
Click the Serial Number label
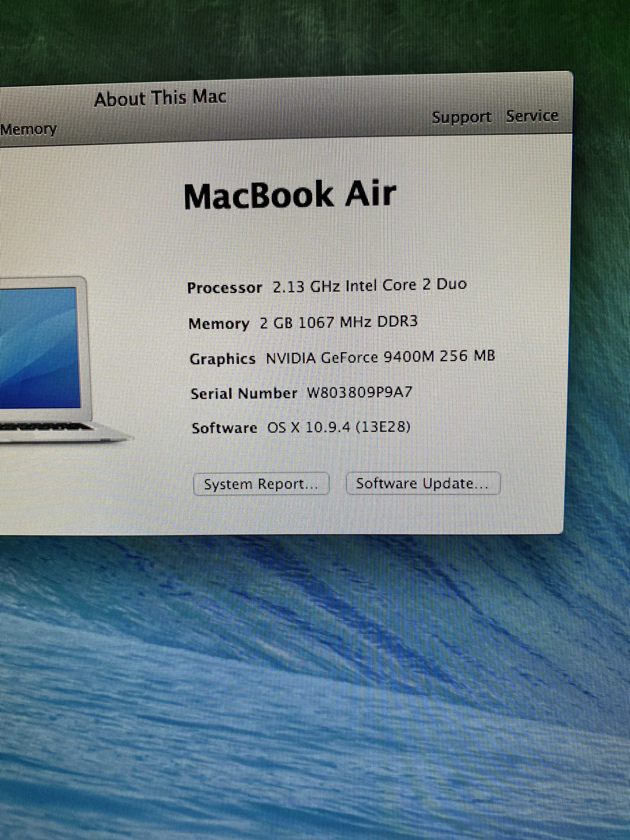click(x=244, y=393)
